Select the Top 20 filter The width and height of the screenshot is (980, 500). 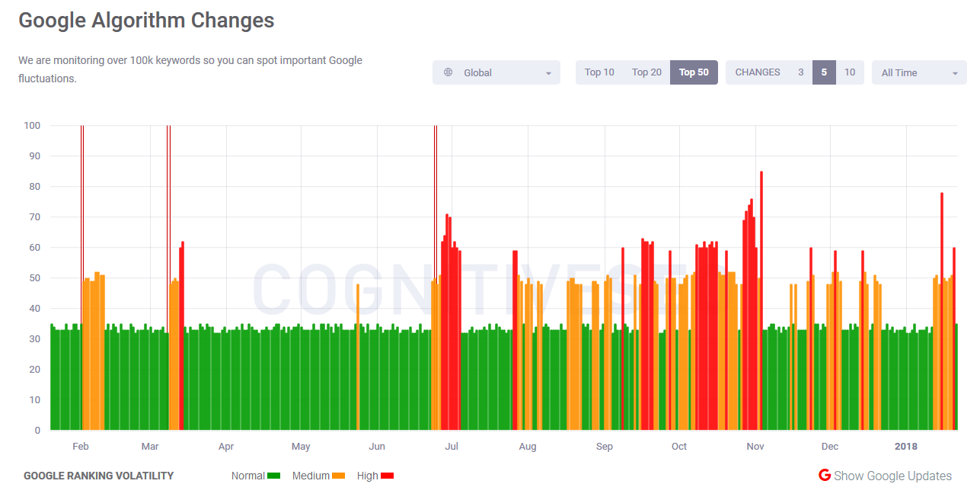pyautogui.click(x=646, y=72)
